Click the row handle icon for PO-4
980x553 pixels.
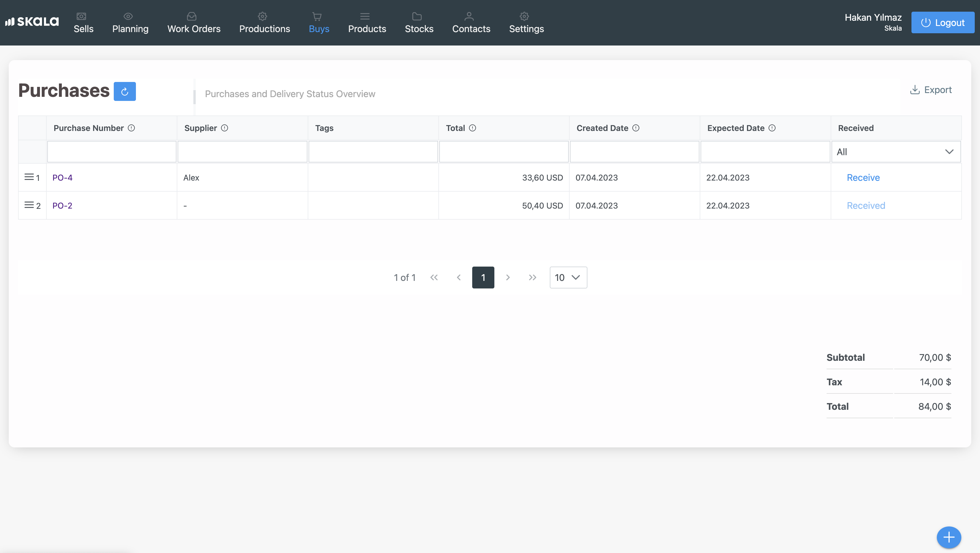click(30, 176)
